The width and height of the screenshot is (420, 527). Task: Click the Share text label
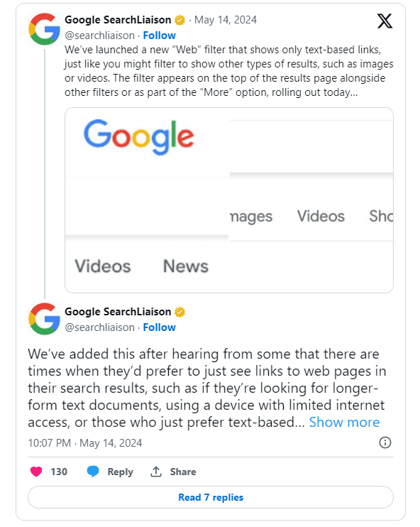(183, 472)
